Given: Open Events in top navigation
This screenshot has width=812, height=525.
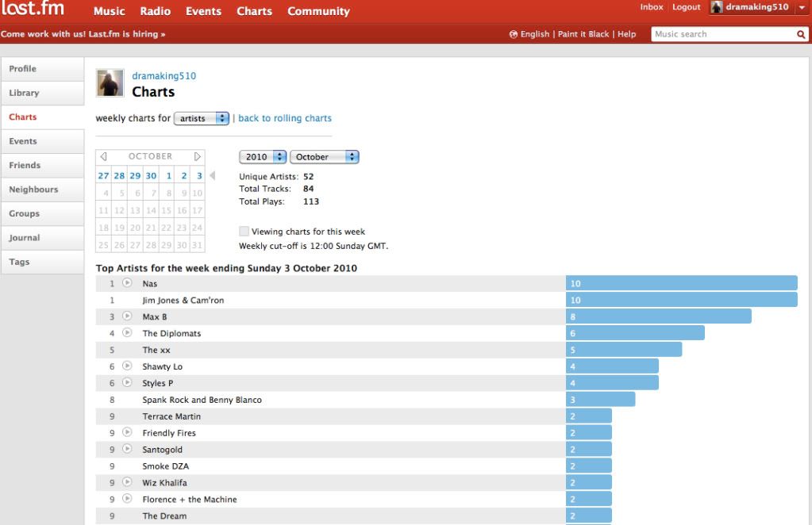Looking at the screenshot, I should (x=203, y=11).
